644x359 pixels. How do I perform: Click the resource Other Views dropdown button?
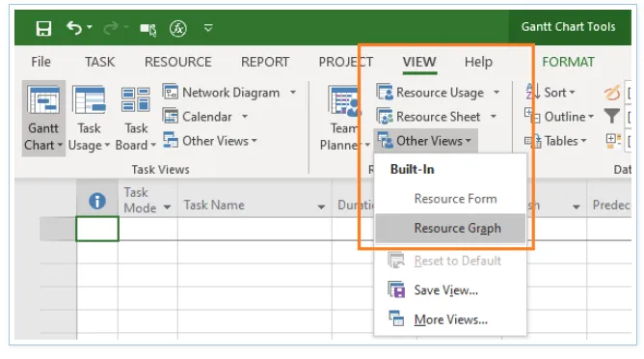(425, 141)
